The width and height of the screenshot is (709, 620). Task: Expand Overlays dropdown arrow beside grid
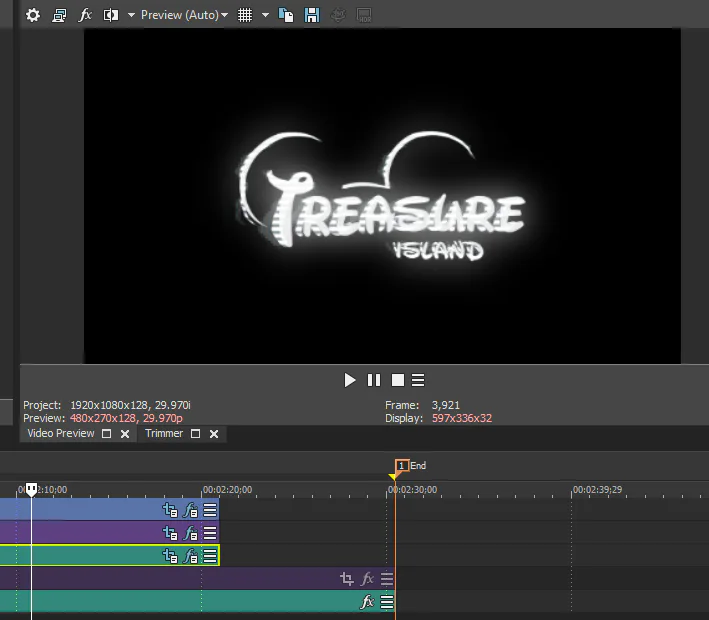(x=265, y=15)
